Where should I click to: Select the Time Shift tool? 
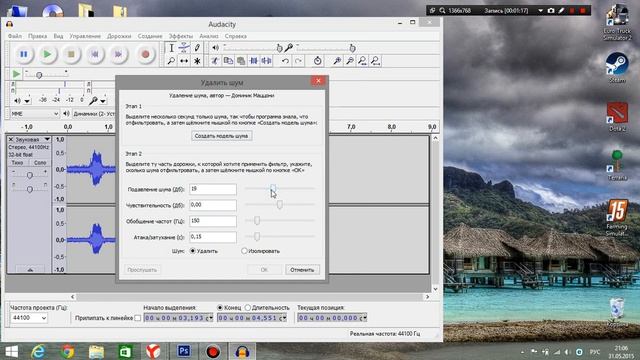point(184,61)
